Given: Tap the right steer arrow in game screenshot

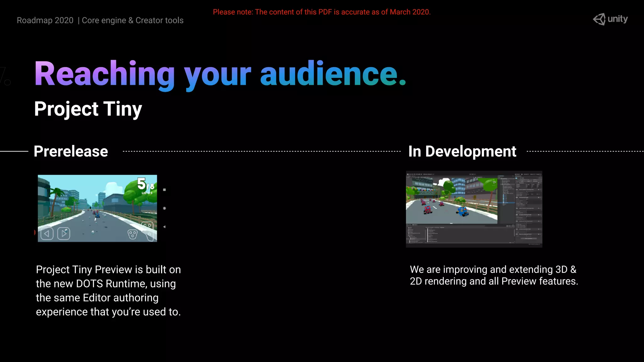Looking at the screenshot, I should coord(64,233).
